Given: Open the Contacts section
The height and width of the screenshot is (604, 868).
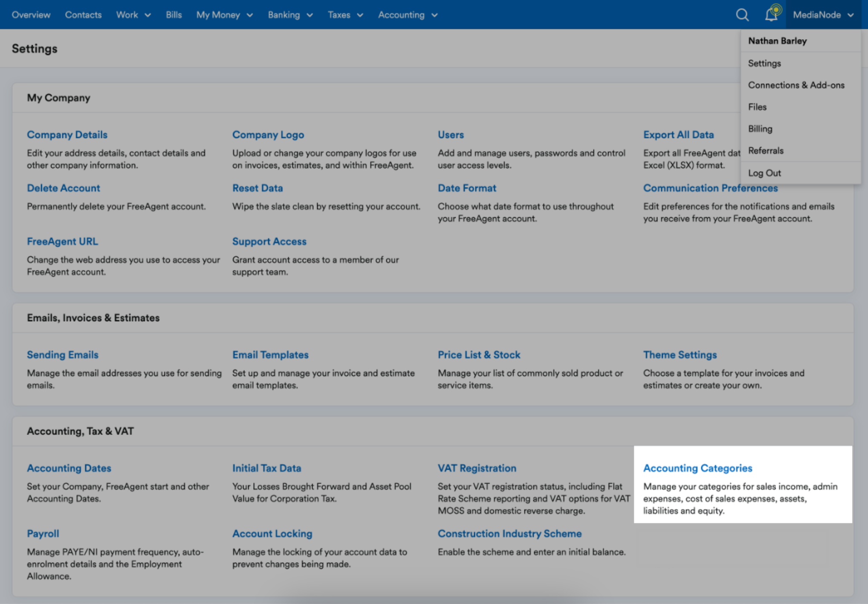Looking at the screenshot, I should click(83, 15).
